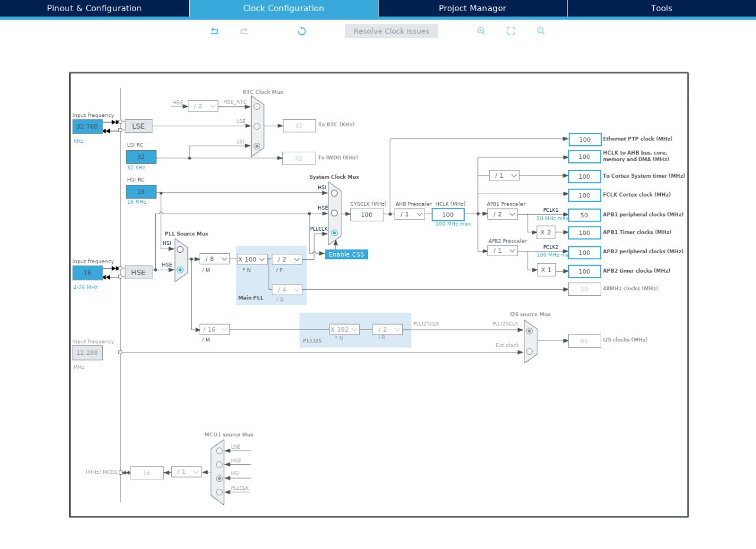
Task: Click APB1 Timer clocks value field
Action: (x=585, y=233)
